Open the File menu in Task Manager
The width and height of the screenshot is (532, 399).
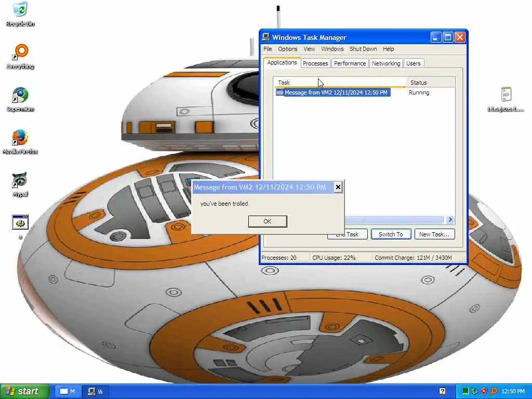click(268, 49)
